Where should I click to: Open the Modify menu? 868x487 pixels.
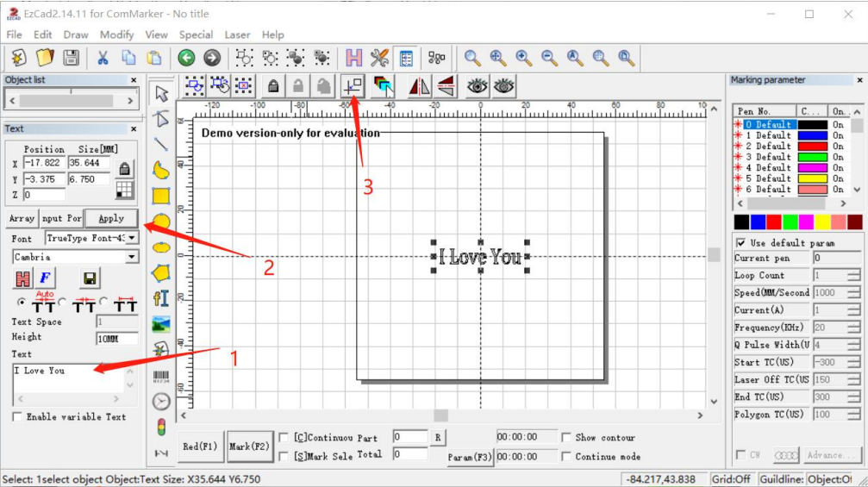116,34
